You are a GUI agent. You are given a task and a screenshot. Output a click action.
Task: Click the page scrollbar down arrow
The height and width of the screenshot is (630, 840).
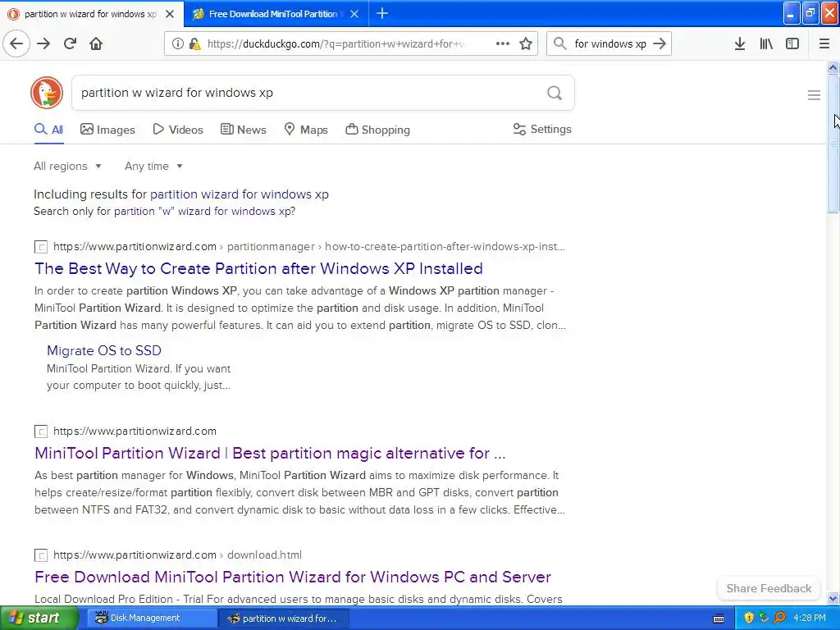click(x=833, y=598)
